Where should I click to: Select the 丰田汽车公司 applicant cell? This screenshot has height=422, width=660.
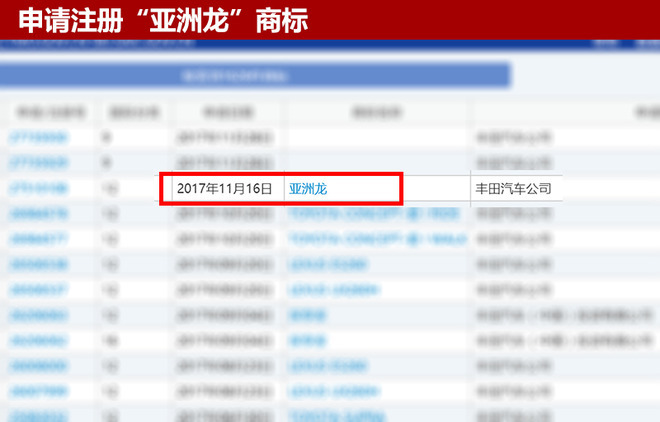513,188
